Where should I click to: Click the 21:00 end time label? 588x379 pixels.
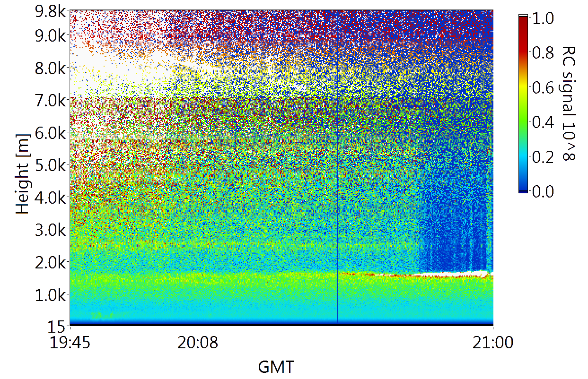(x=493, y=343)
